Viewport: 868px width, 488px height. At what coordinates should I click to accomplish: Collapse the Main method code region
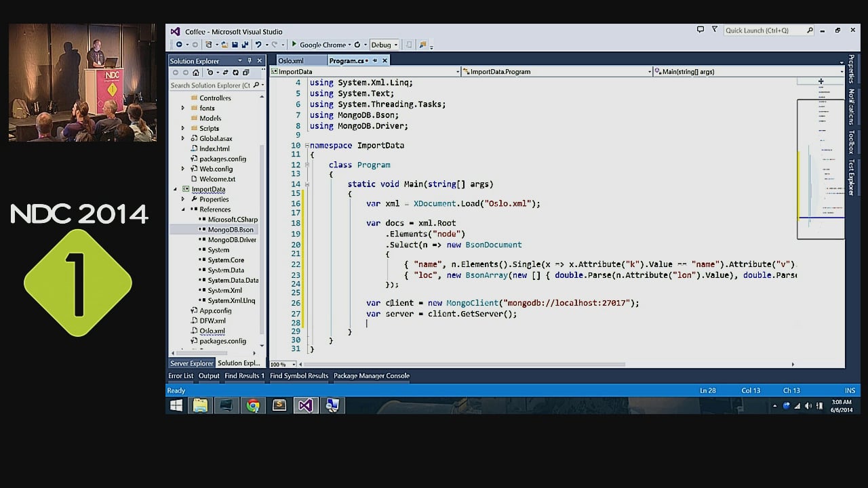coord(307,184)
